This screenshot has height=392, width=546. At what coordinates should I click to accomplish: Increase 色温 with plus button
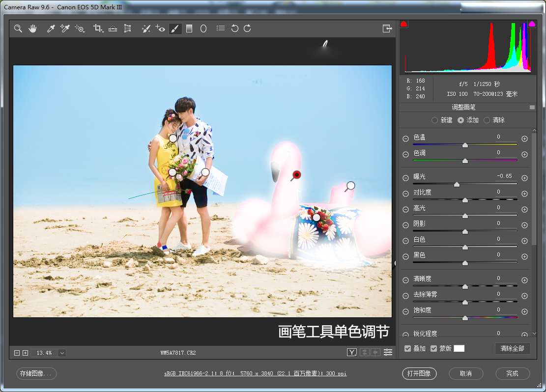point(524,139)
